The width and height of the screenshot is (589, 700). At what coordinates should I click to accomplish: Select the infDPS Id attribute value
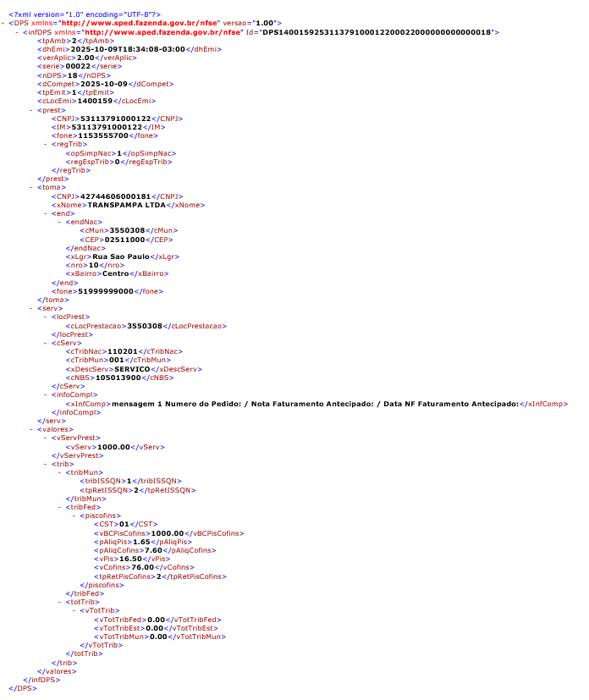(377, 32)
